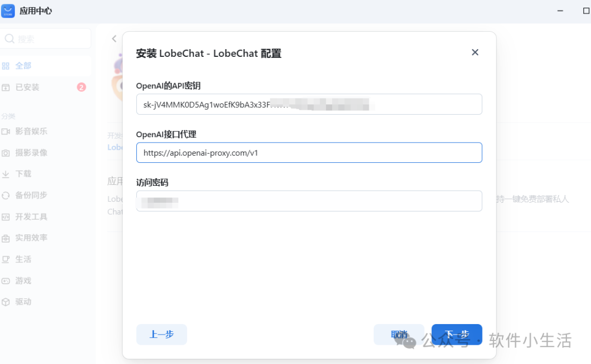The height and width of the screenshot is (364, 591).
Task: Close the LobeChat configuration dialog
Action: tap(475, 52)
